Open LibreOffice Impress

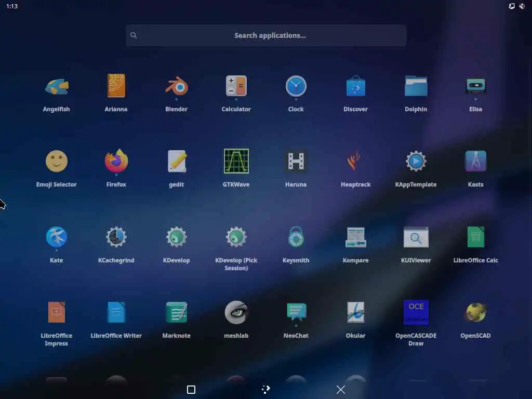pos(56,312)
